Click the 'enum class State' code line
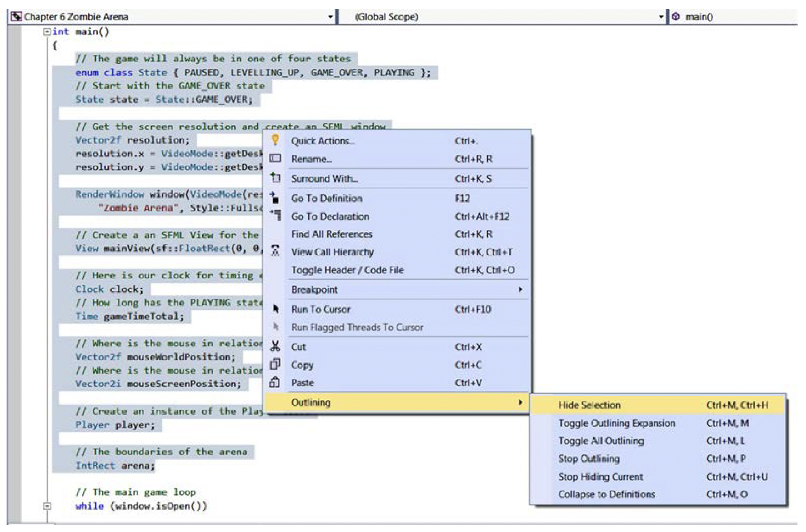 pyautogui.click(x=253, y=72)
